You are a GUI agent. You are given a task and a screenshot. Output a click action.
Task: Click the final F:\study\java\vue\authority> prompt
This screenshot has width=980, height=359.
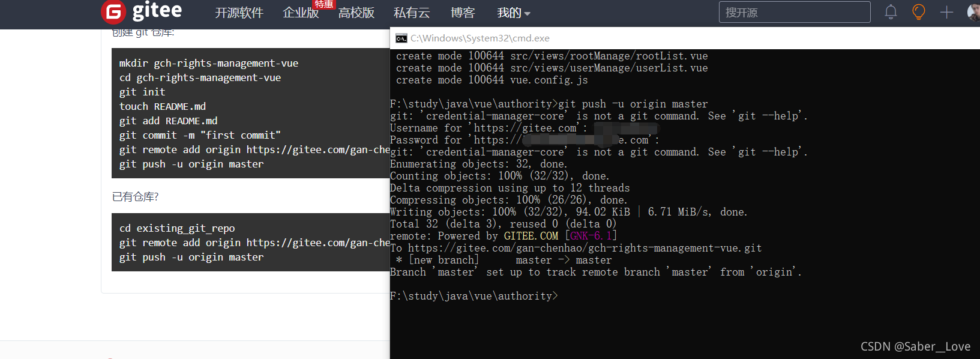(474, 296)
